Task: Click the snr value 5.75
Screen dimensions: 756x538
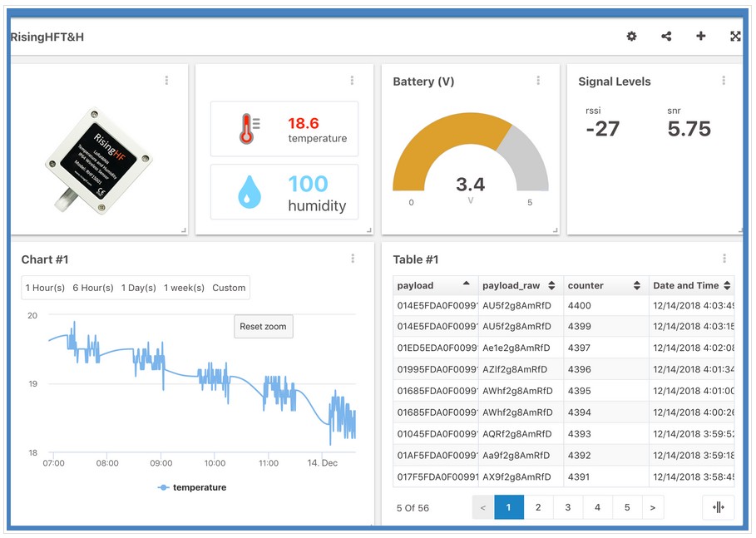Action: pos(689,129)
